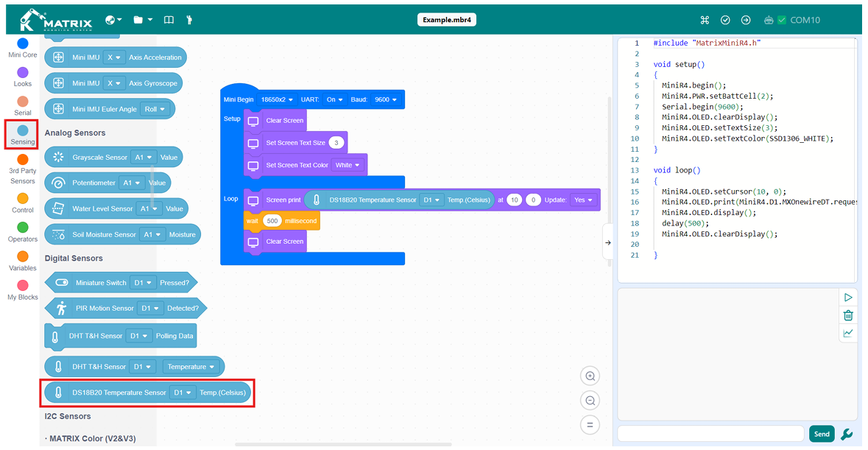Open the Mini Core category

[x=23, y=48]
